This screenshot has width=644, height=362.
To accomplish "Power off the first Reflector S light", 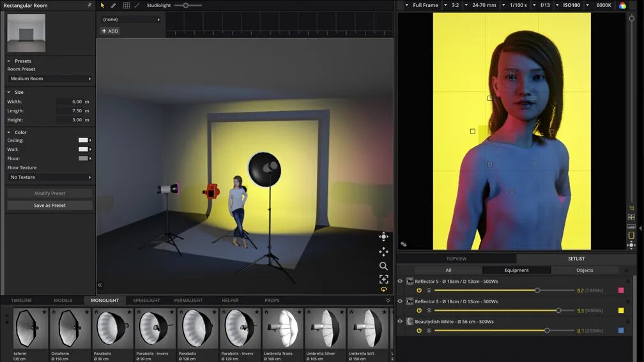I will (419, 290).
